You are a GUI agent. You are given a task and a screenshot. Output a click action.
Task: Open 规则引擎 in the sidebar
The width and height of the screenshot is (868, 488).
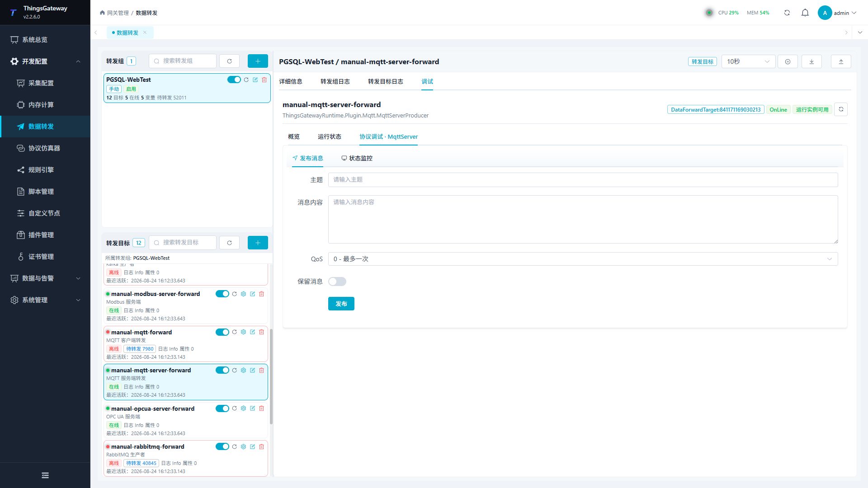[45, 170]
